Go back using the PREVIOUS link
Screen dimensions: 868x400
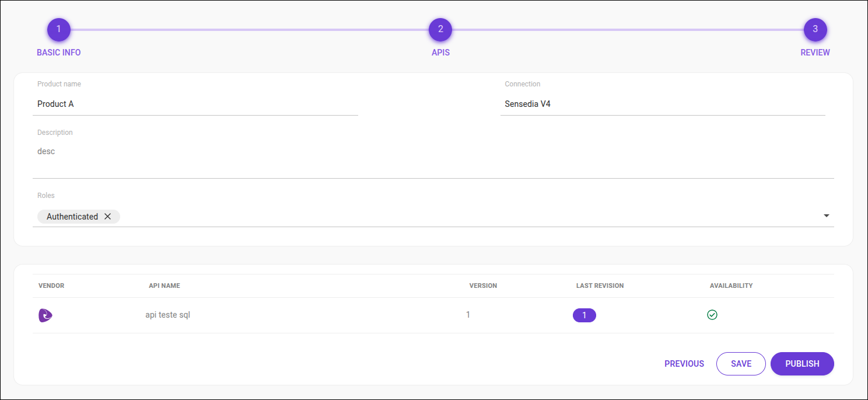click(x=684, y=363)
